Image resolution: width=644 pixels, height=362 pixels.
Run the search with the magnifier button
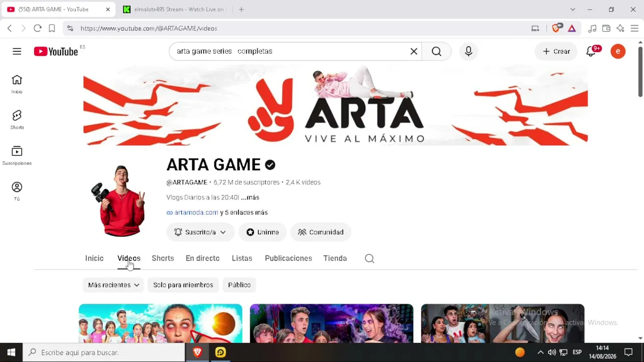click(436, 51)
